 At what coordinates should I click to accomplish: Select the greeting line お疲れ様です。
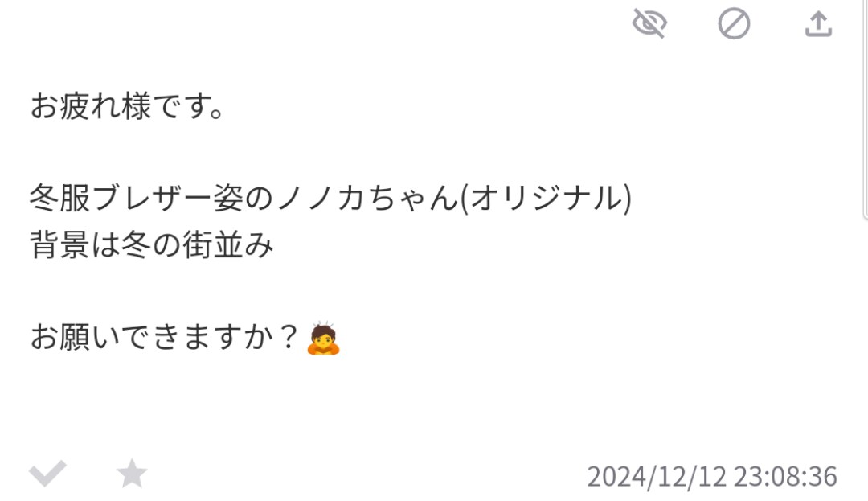[127, 106]
